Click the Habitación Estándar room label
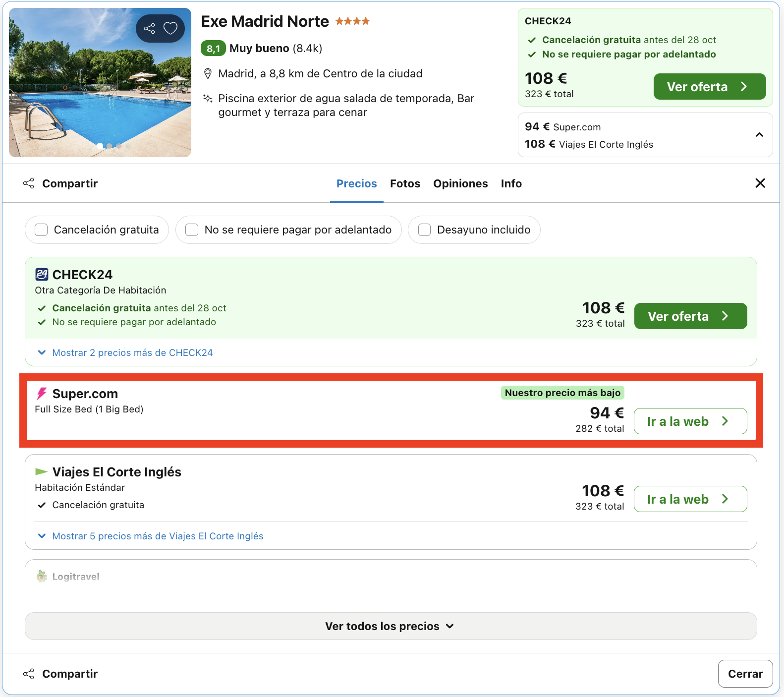The height and width of the screenshot is (697, 784). tap(80, 488)
